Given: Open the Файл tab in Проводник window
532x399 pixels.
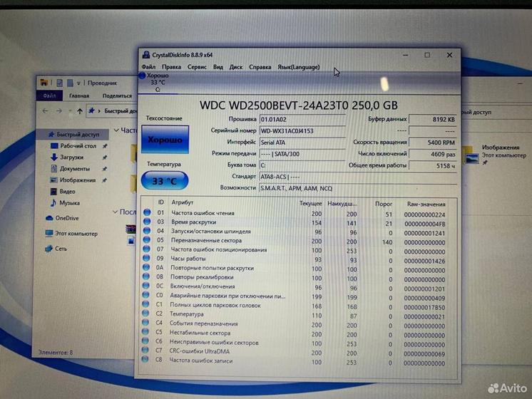Looking at the screenshot, I should click(x=49, y=95).
